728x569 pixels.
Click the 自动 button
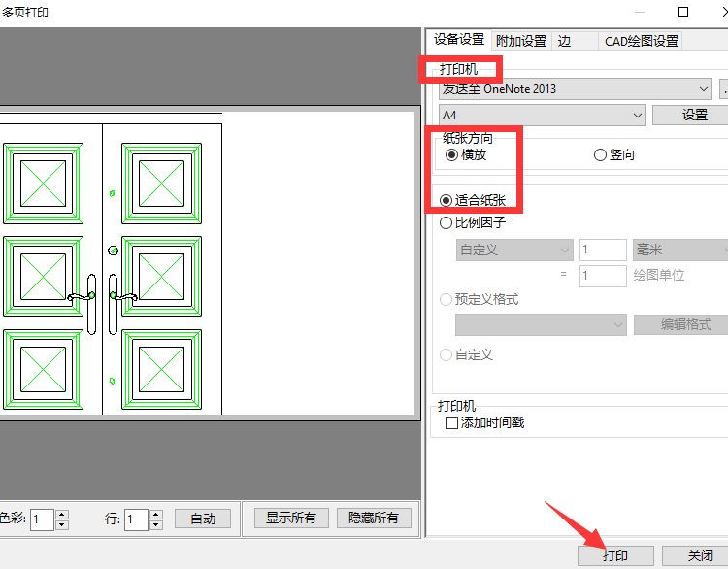[203, 519]
